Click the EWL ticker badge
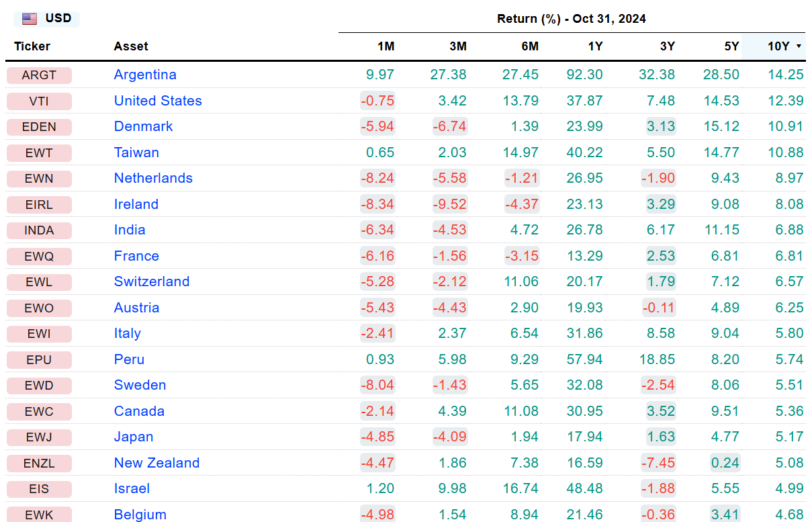Image resolution: width=812 pixels, height=522 pixels. [x=39, y=282]
